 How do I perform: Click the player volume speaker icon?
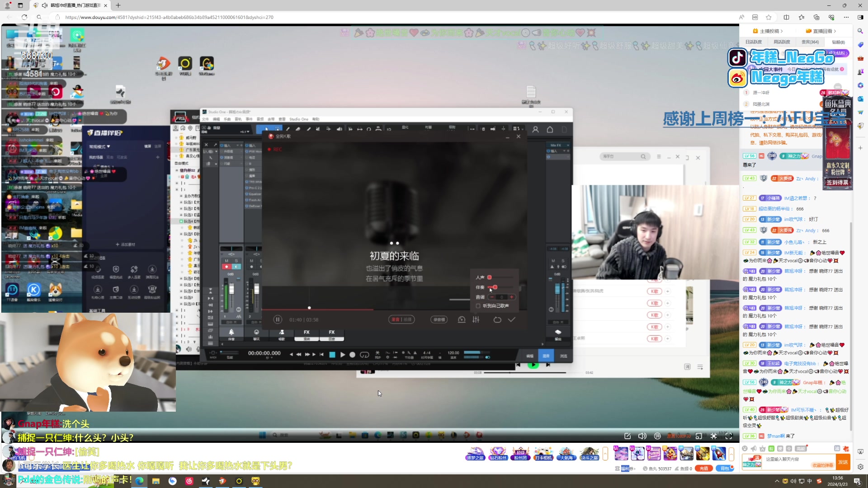click(642, 436)
